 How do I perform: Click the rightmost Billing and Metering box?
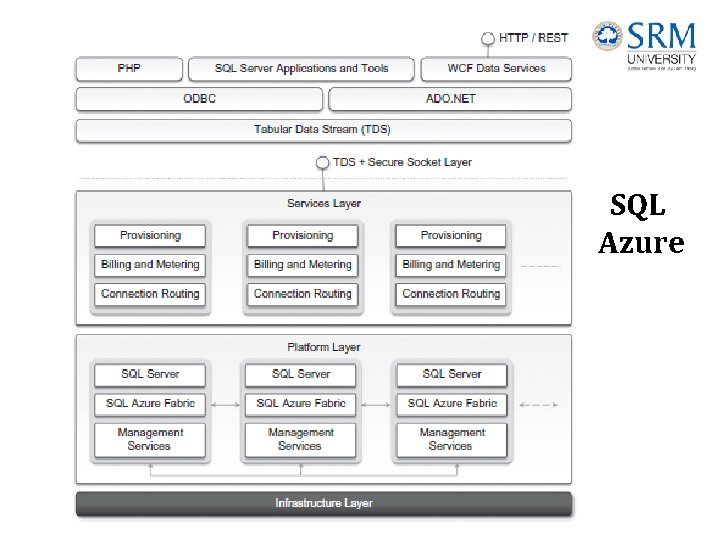pos(451,265)
